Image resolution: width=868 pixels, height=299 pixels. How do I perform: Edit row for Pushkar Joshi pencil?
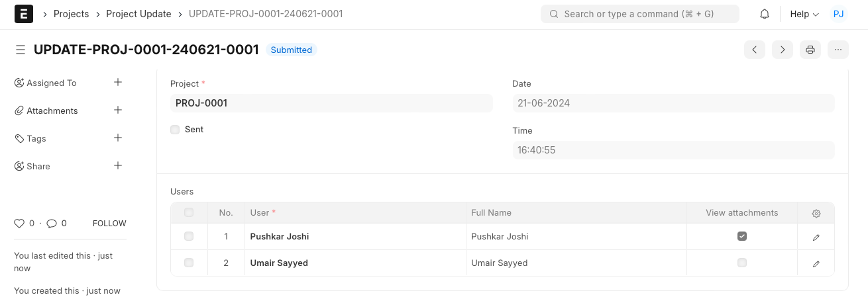pos(816,237)
